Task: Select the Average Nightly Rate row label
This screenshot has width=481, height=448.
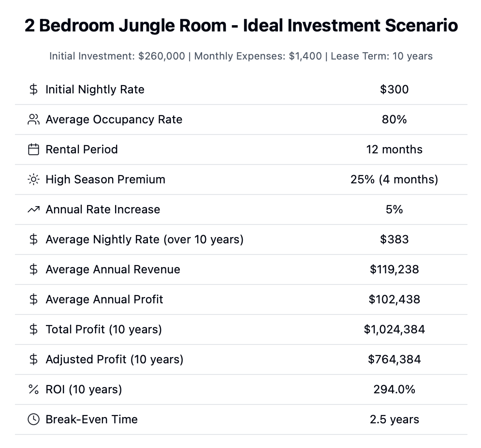Action: point(145,239)
